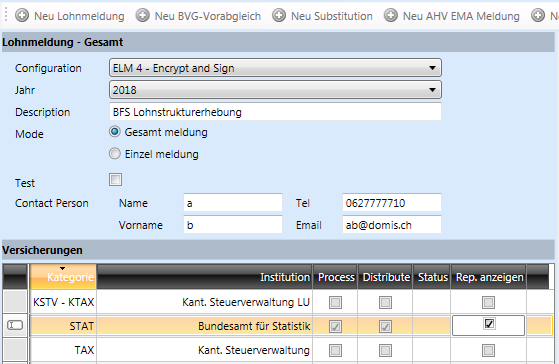Click the cut-off plus icon at toolbar end
This screenshot has height=364, width=559.
[538, 16]
